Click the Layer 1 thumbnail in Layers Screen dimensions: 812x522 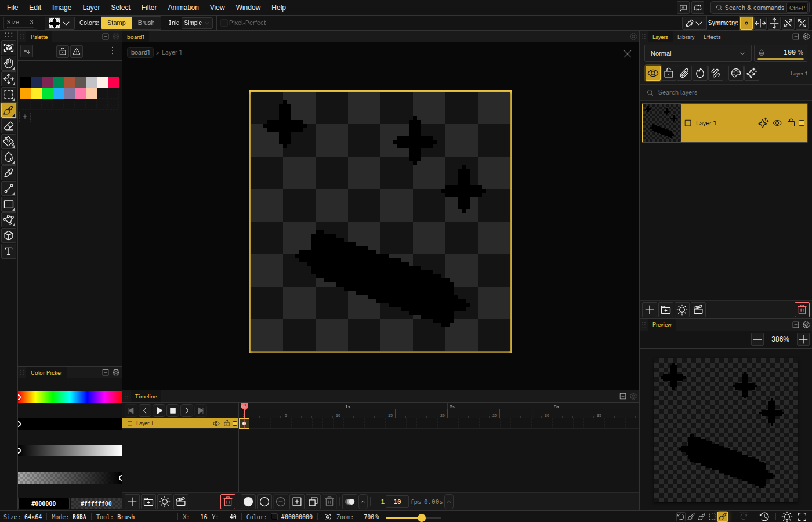click(x=662, y=123)
